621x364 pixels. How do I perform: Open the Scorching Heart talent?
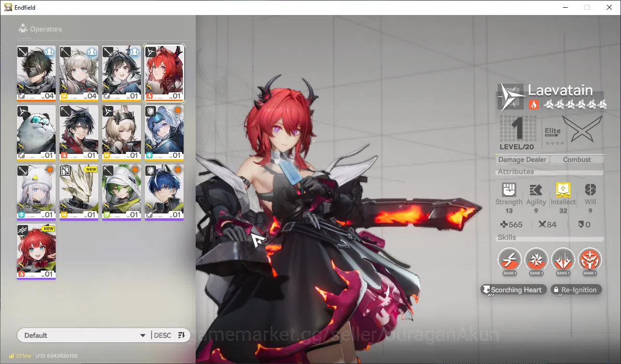pos(514,290)
